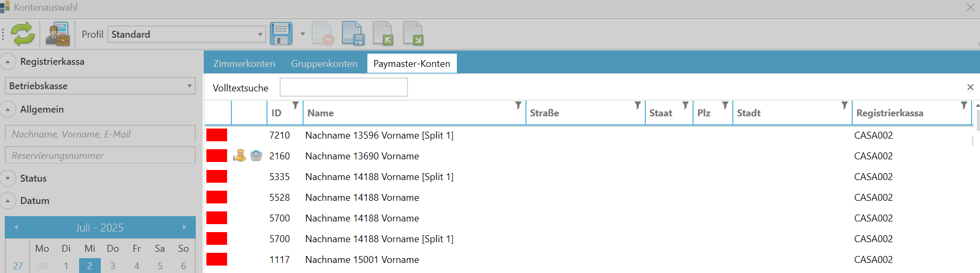Click the delete profile icon with red minus
Image resolution: width=980 pixels, height=273 pixels.
click(x=323, y=34)
